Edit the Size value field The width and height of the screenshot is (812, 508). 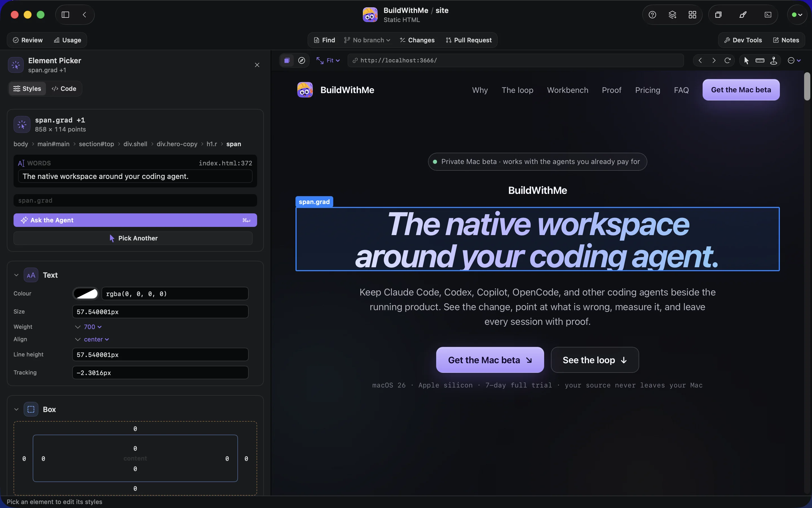pos(160,312)
